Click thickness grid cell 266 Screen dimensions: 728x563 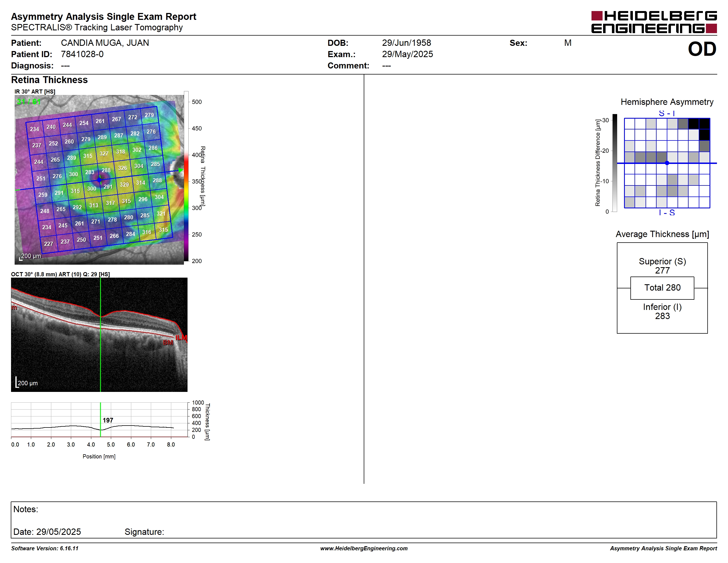(x=114, y=236)
